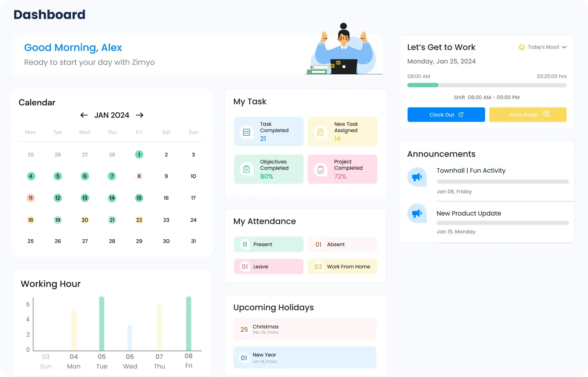Click the 02:25:00 hrs elapsed time
Screen dimensions: 588x377
click(552, 76)
